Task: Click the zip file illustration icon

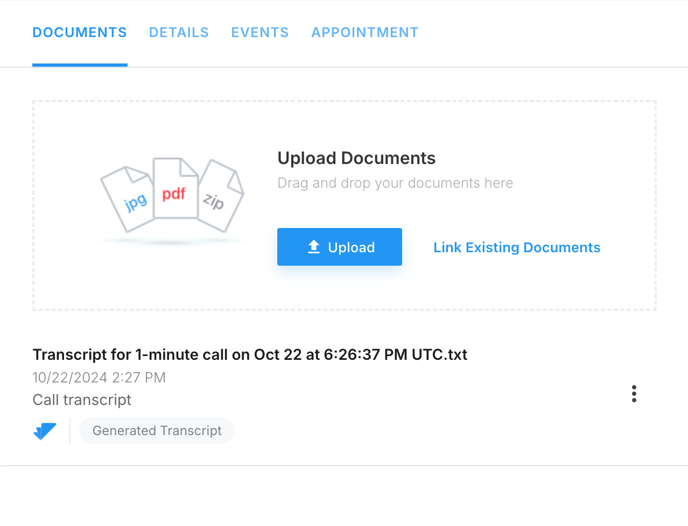Action: click(x=220, y=196)
